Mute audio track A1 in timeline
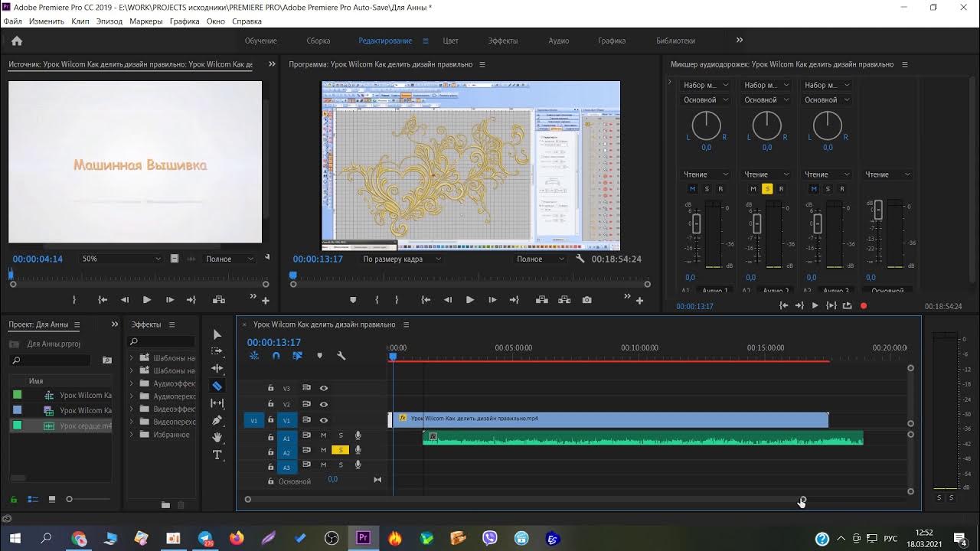 tap(323, 435)
